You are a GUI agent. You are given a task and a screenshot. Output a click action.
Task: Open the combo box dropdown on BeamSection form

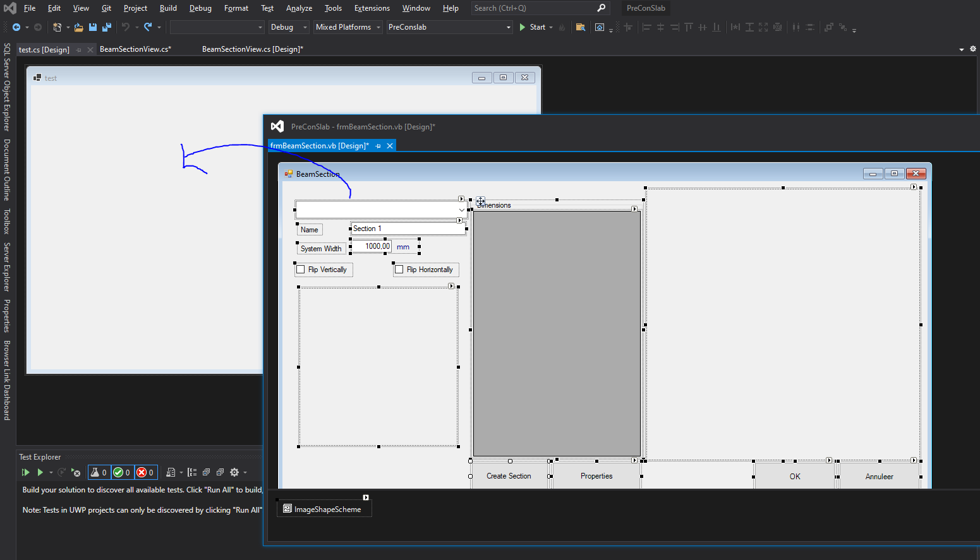pos(461,210)
